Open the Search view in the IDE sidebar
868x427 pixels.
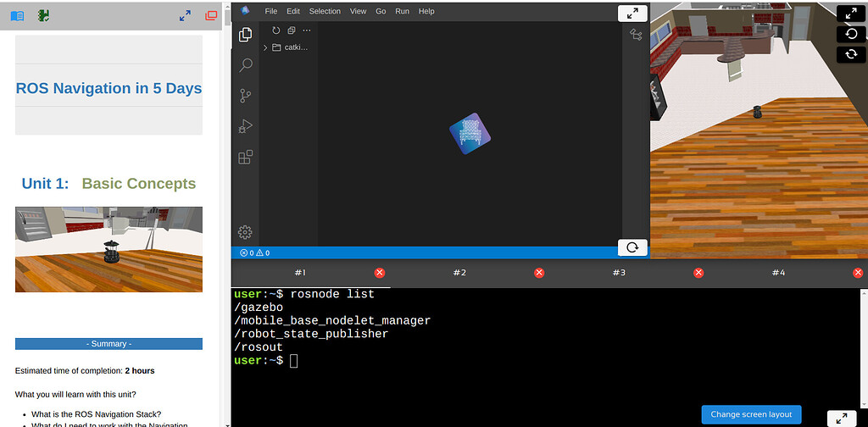point(245,65)
